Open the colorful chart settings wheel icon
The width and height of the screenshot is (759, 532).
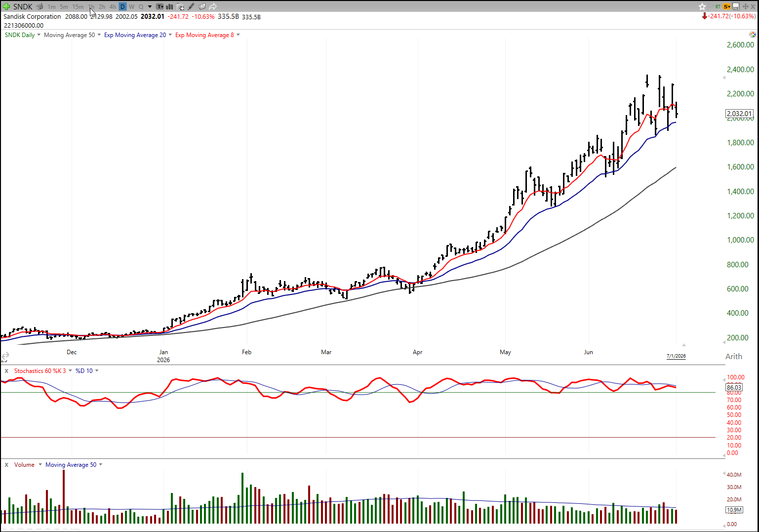tap(752, 35)
